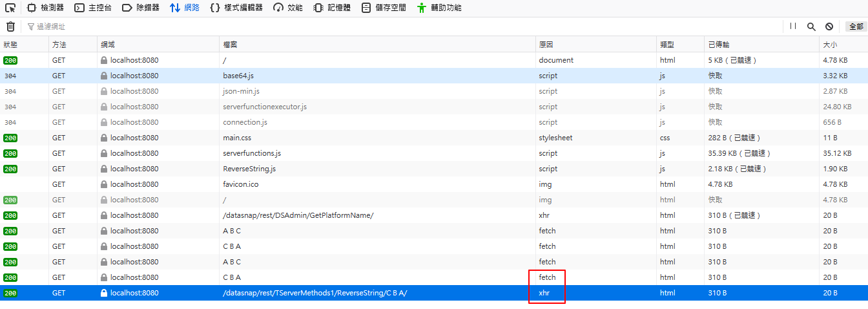Click the 24.80 KB size cell
The height and width of the screenshot is (309, 868).
click(x=837, y=107)
